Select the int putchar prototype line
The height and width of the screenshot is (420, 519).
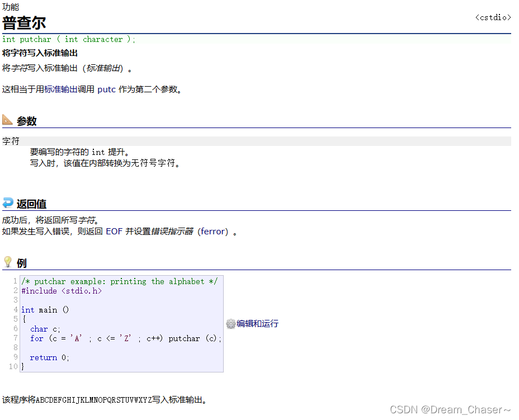pos(67,39)
